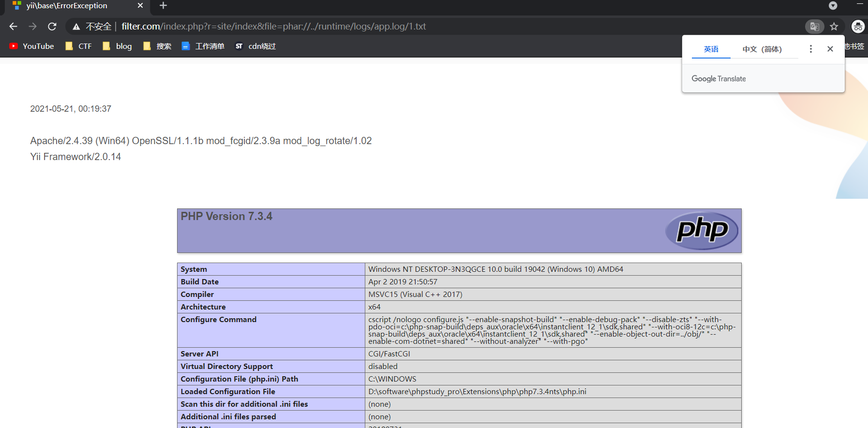Viewport: 868px width, 428px height.
Task: Select the 英语 tab in translate popup
Action: point(711,49)
